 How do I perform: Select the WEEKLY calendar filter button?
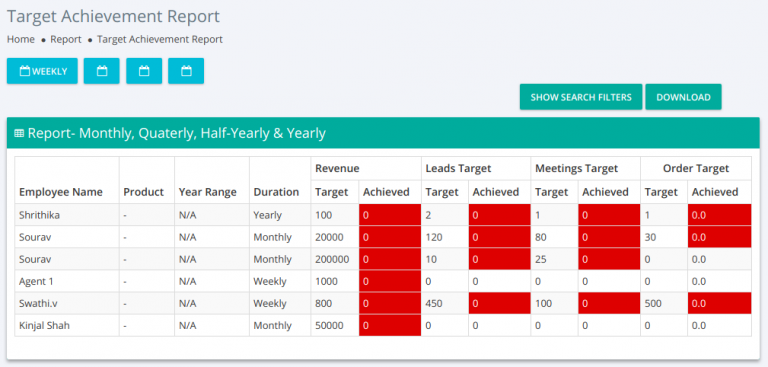(x=42, y=71)
